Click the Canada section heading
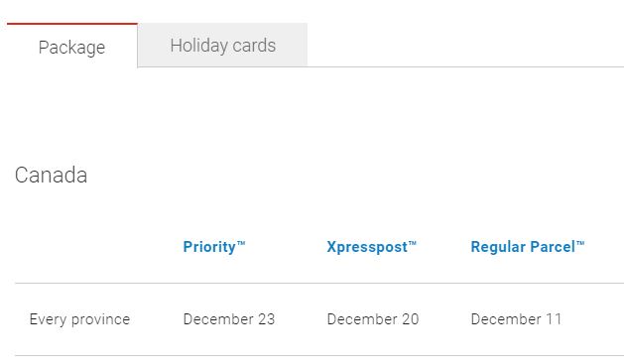Image resolution: width=624 pixels, height=364 pixels. pyautogui.click(x=51, y=175)
